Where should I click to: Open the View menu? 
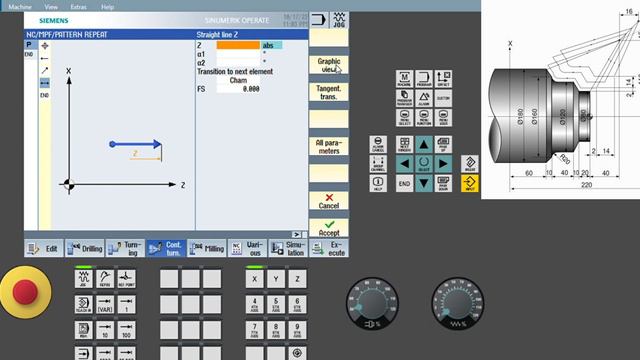pyautogui.click(x=51, y=7)
